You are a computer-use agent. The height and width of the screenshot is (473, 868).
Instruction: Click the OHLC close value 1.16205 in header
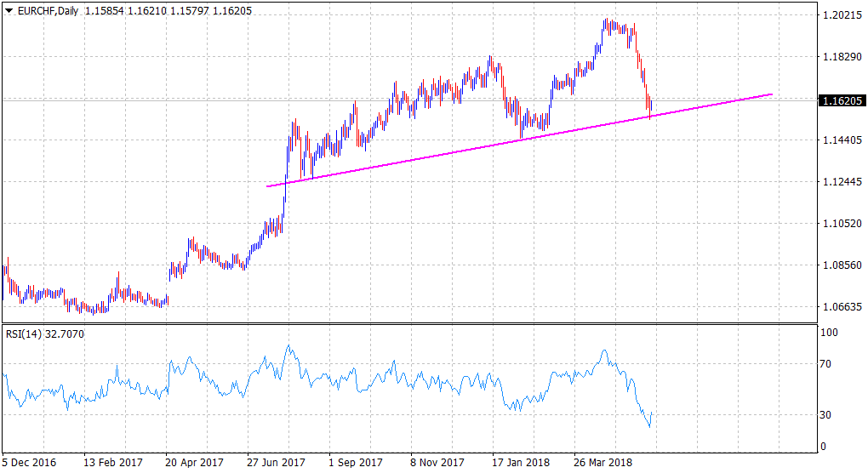(x=231, y=10)
